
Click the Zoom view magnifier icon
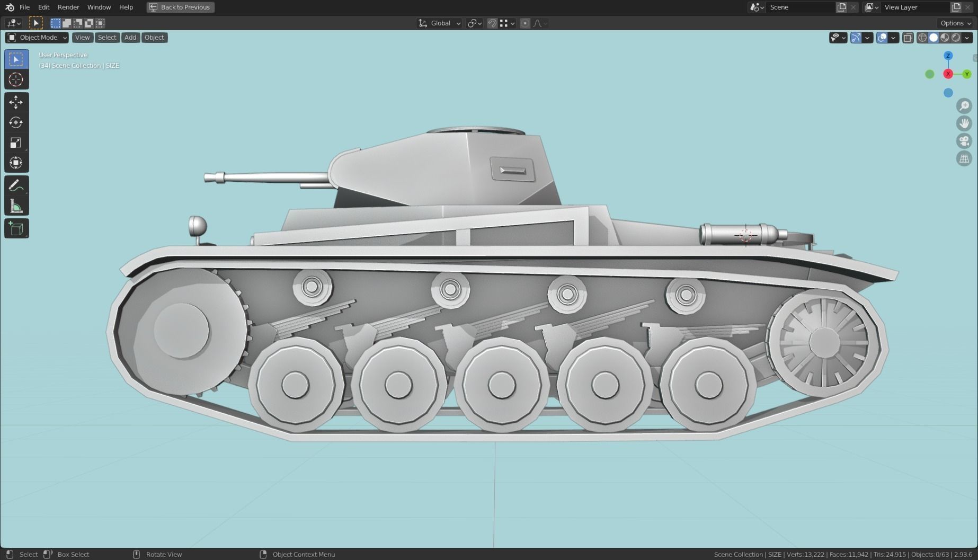click(x=964, y=106)
